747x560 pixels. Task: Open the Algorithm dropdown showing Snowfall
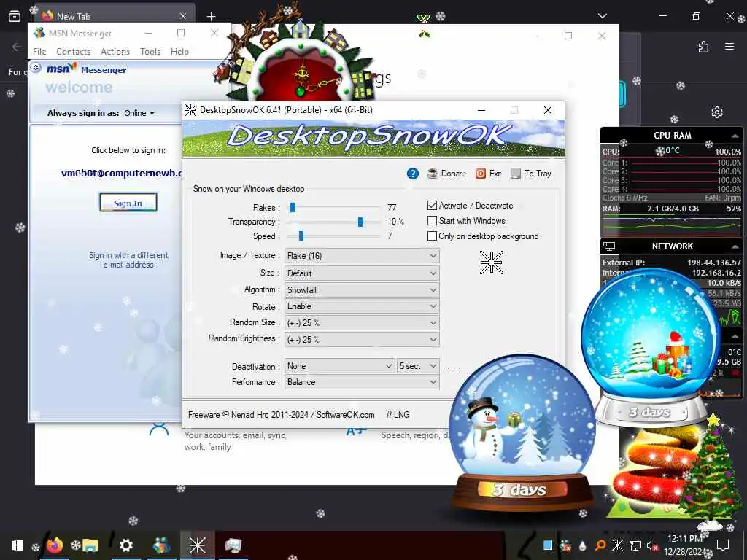coord(362,290)
